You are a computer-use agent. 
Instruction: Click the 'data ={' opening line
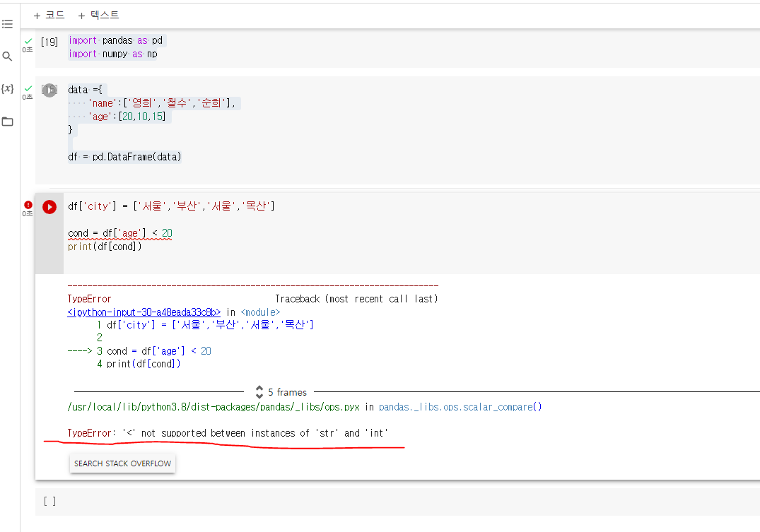85,90
